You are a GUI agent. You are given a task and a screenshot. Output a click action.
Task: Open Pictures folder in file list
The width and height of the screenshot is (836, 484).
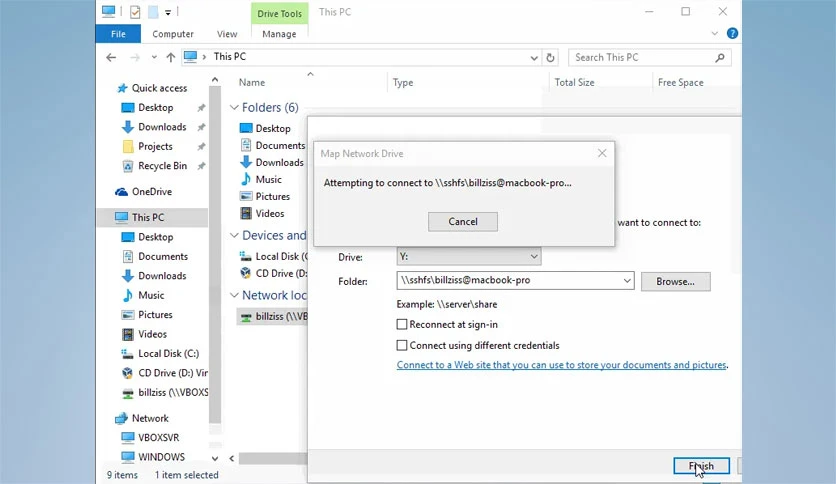click(272, 197)
